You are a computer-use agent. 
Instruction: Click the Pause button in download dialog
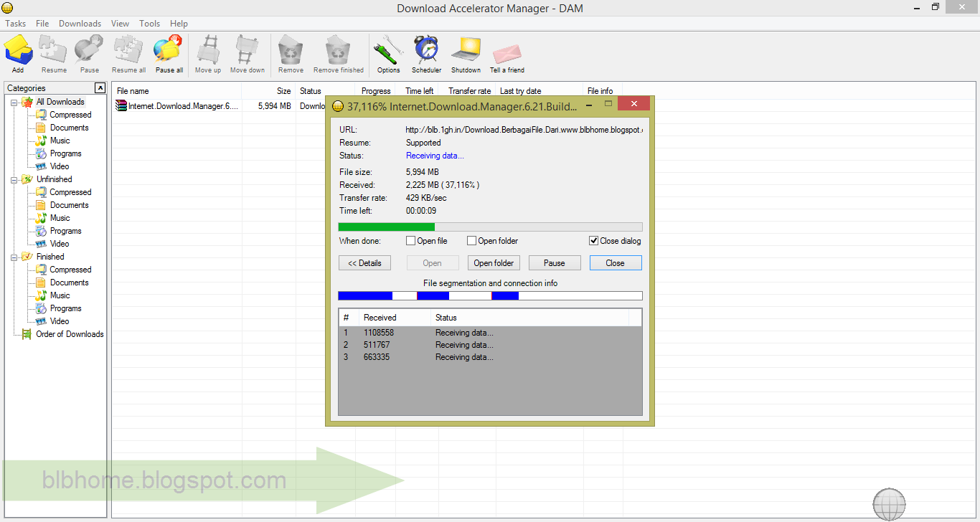(x=555, y=263)
